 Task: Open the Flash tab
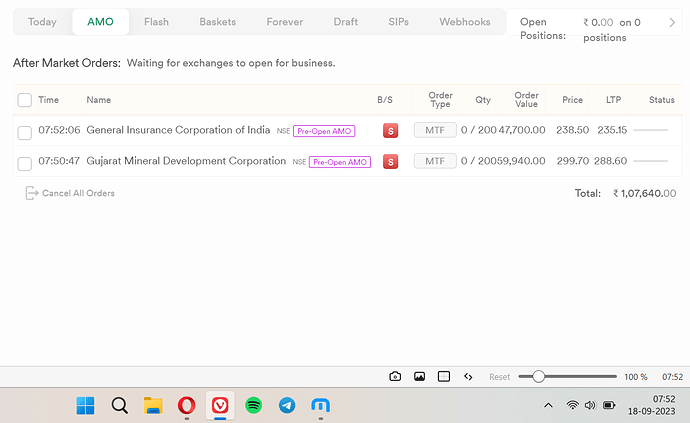(156, 22)
